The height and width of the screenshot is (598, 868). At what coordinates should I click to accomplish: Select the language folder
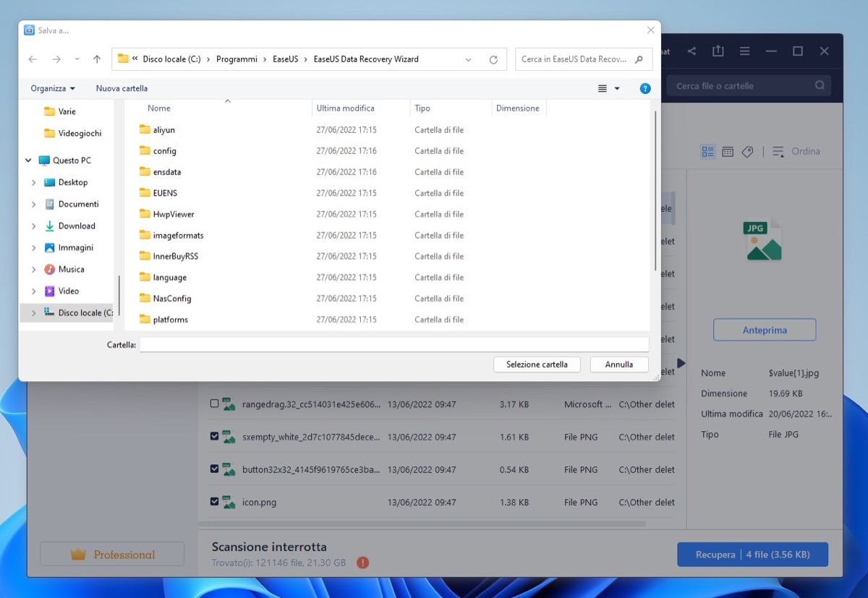[170, 278]
